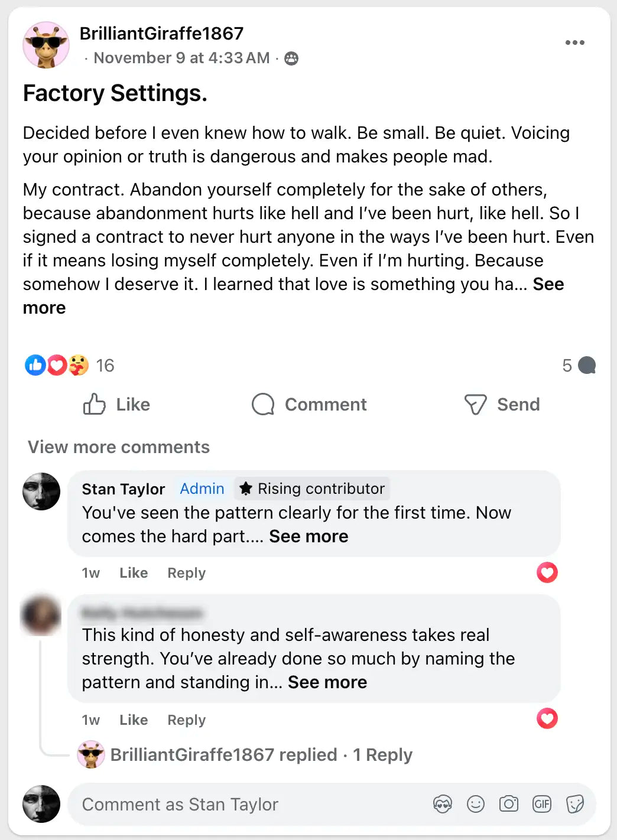The height and width of the screenshot is (840, 617).
Task: Expand Stan Taylor's comment with See more
Action: pos(308,536)
